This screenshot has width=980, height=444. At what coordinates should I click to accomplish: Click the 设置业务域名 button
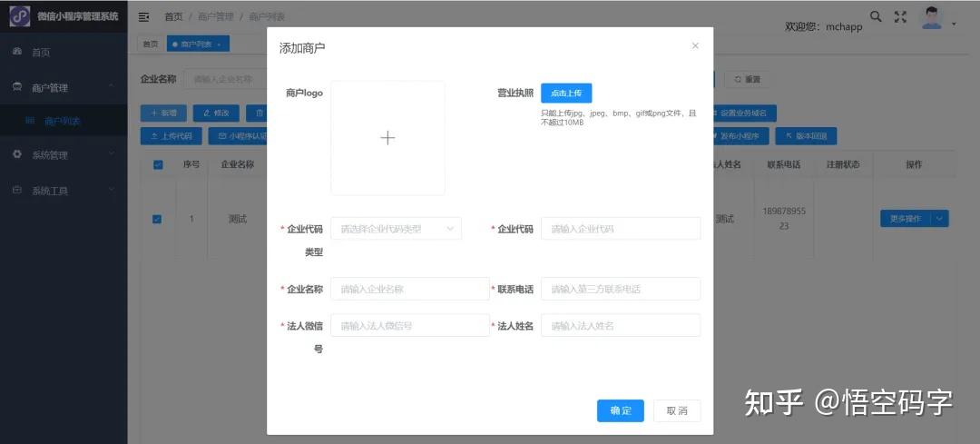tap(744, 113)
